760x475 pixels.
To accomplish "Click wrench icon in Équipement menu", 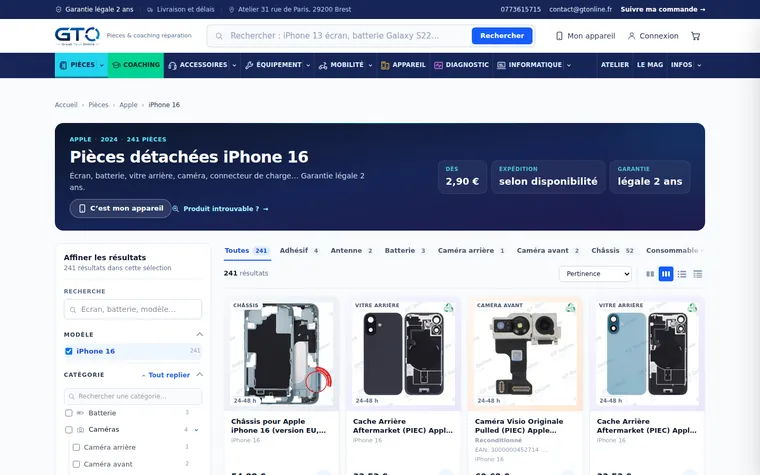I will (x=249, y=65).
